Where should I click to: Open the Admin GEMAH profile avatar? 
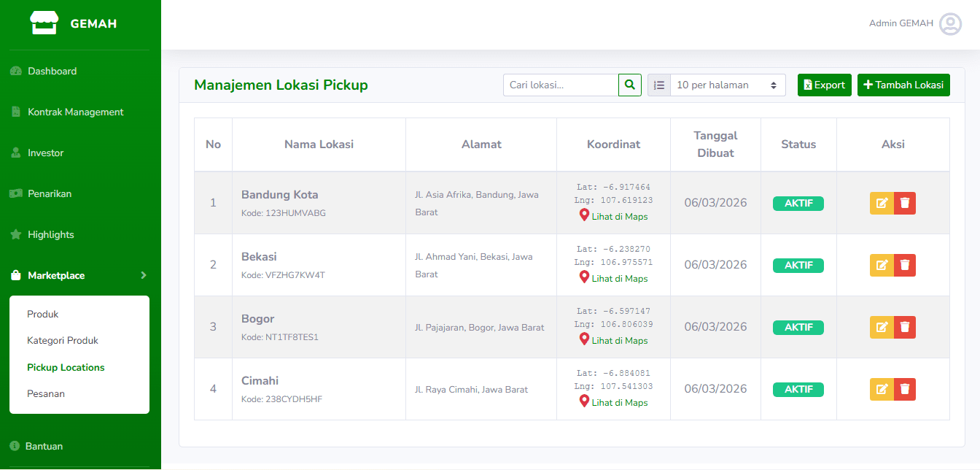[x=950, y=24]
